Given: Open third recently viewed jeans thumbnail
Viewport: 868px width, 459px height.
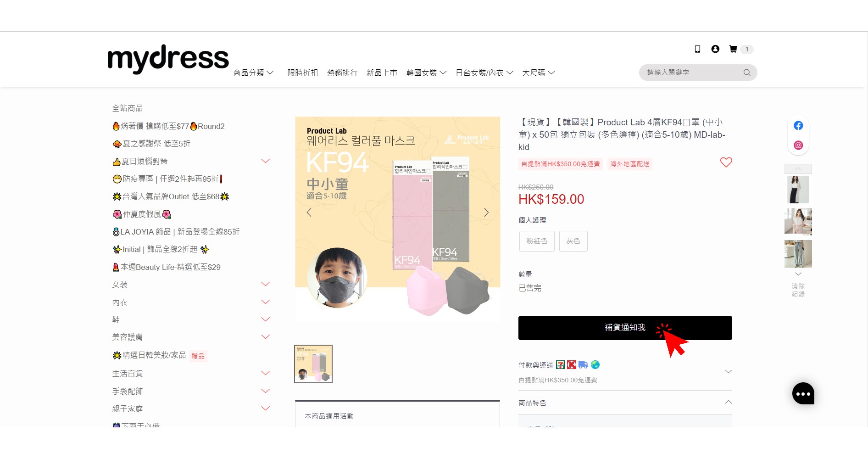Looking at the screenshot, I should (798, 254).
